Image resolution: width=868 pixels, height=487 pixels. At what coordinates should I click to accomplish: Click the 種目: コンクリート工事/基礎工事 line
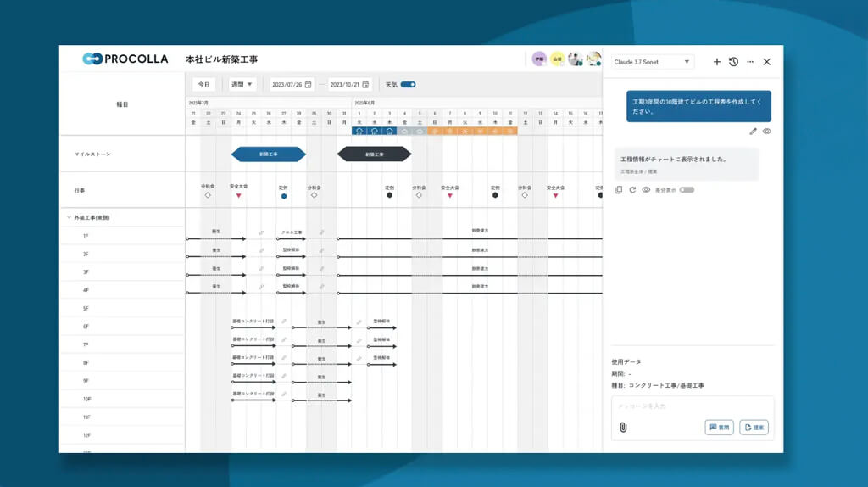coord(658,385)
